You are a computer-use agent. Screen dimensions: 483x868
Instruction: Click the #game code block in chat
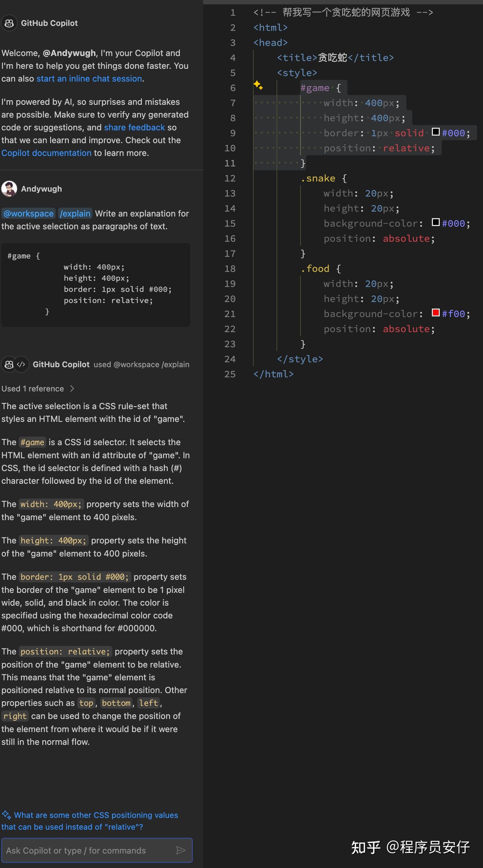tap(96, 284)
